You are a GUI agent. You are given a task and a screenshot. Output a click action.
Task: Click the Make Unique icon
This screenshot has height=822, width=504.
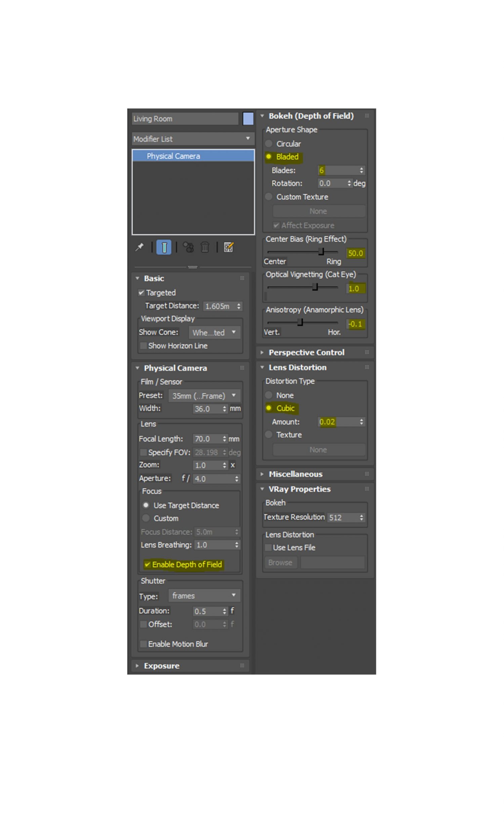click(x=188, y=247)
